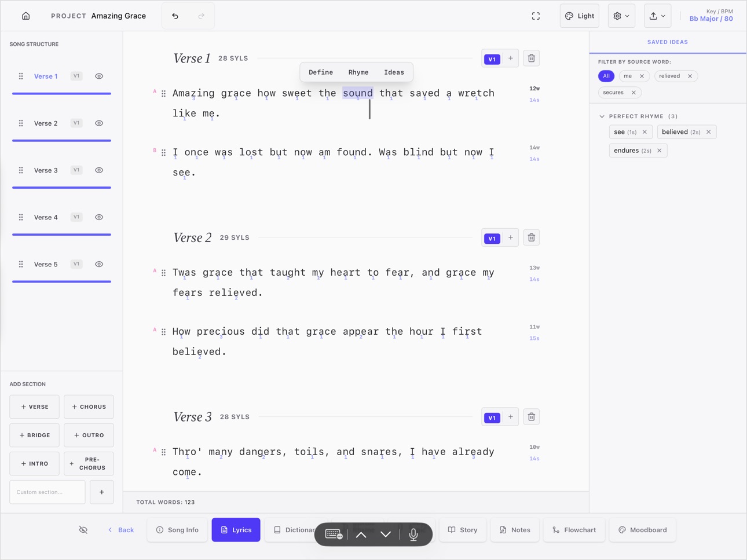Grab the Verse 5 drag handle in sidebar

21,264
